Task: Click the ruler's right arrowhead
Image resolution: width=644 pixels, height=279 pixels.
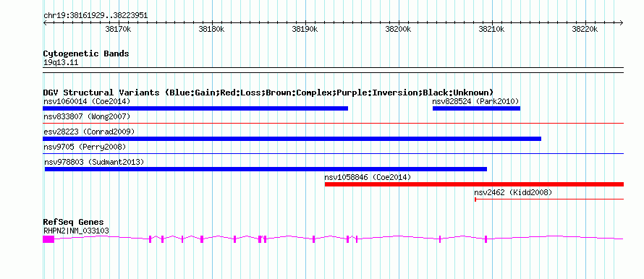Action: (622, 22)
